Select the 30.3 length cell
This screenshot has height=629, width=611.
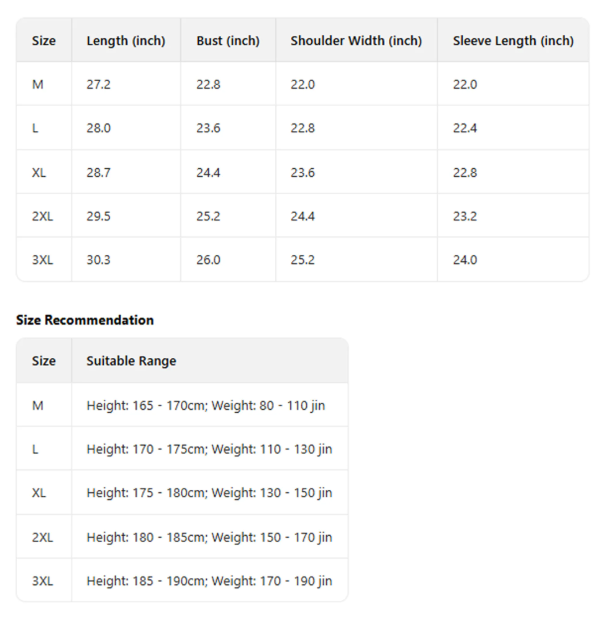[x=99, y=260]
